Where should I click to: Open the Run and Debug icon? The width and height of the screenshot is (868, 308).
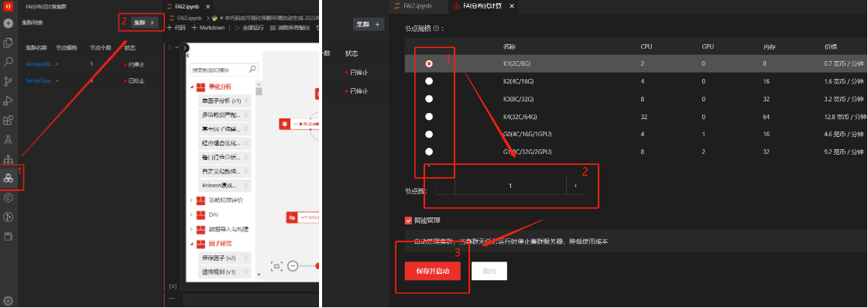[8, 101]
